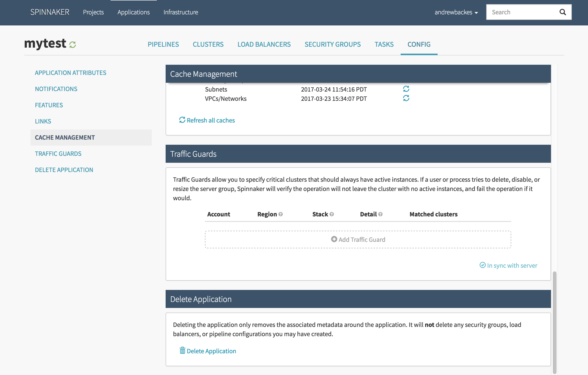Go to the SECURITY GROUPS tab
588x375 pixels.
[332, 44]
